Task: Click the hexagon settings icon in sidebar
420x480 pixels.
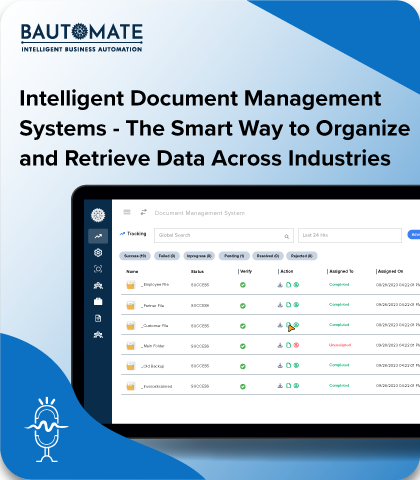Action: (x=98, y=253)
